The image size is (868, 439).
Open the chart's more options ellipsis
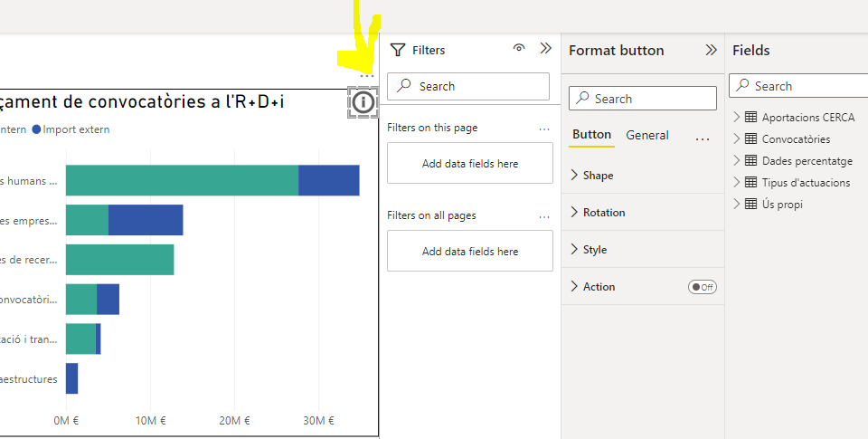point(366,76)
